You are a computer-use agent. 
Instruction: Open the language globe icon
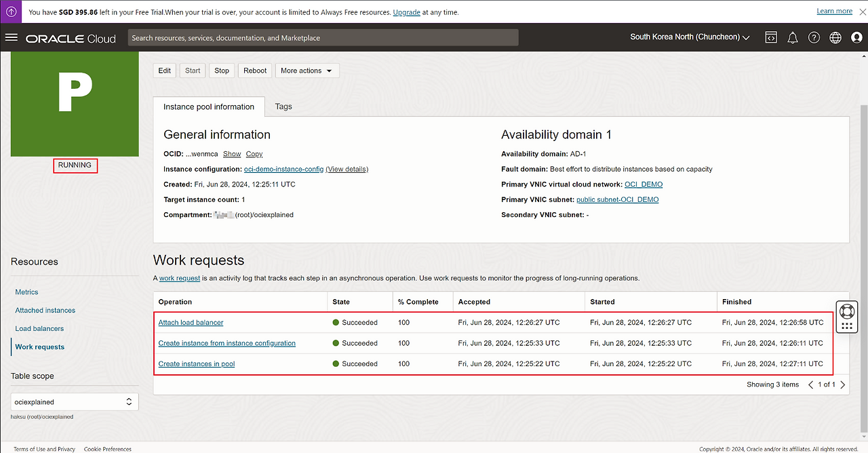[835, 37]
